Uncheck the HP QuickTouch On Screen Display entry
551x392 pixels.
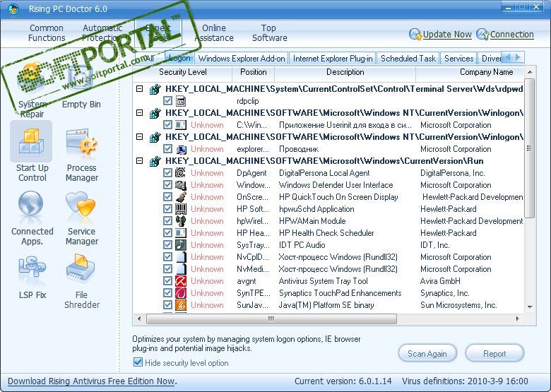(x=167, y=196)
